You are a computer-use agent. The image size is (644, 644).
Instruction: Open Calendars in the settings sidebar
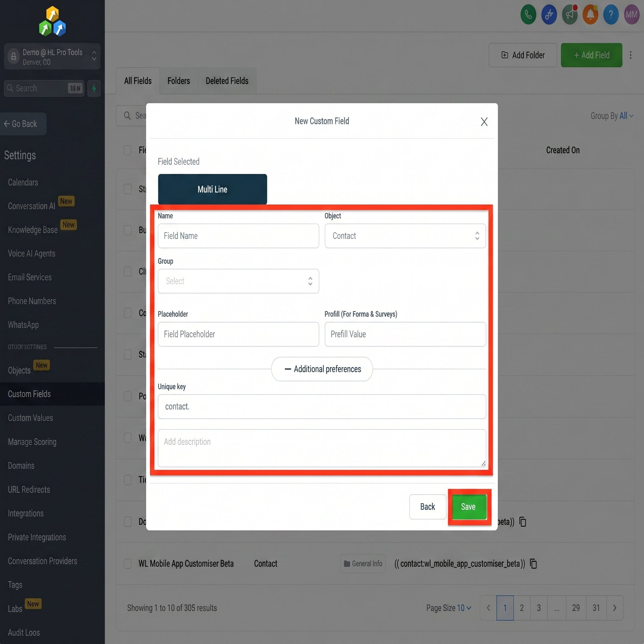click(x=23, y=182)
